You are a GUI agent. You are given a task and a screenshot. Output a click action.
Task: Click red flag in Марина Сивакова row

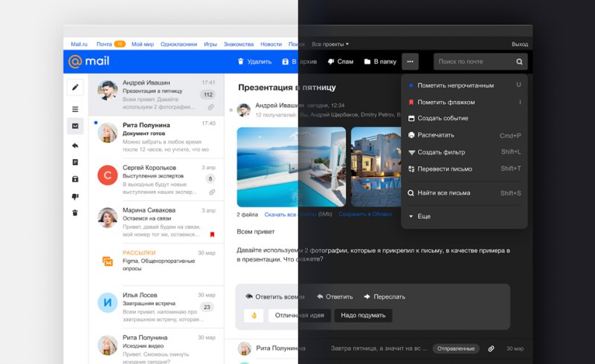click(x=212, y=235)
